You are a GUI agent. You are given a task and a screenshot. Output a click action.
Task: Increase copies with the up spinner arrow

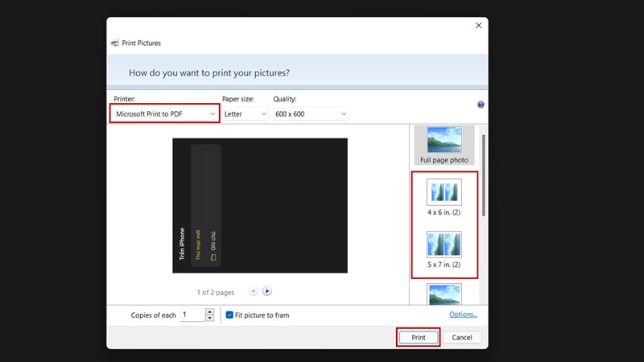[209, 311]
